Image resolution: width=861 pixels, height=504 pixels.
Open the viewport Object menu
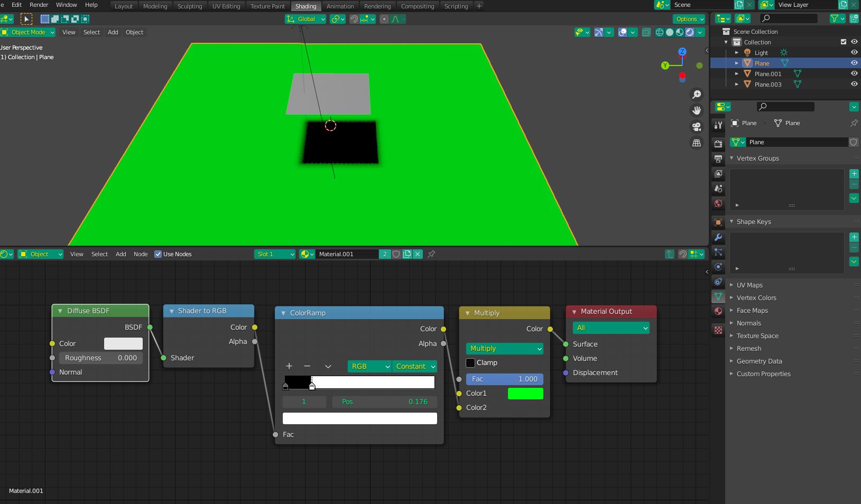click(x=134, y=32)
